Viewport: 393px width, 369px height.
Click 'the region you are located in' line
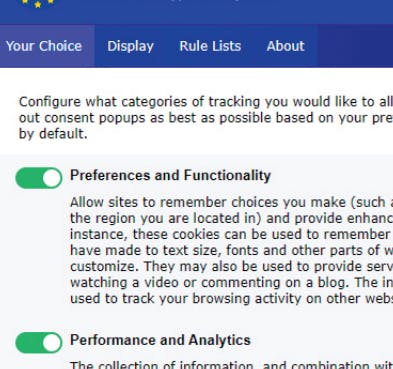[x=231, y=218]
